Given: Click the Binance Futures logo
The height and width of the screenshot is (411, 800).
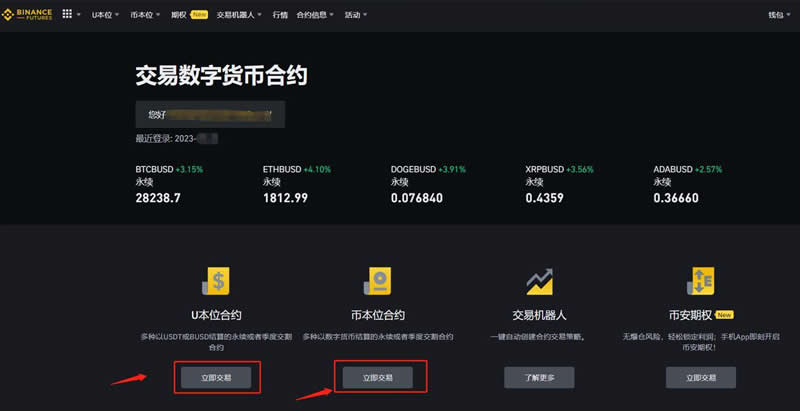Looking at the screenshot, I should 28,15.
